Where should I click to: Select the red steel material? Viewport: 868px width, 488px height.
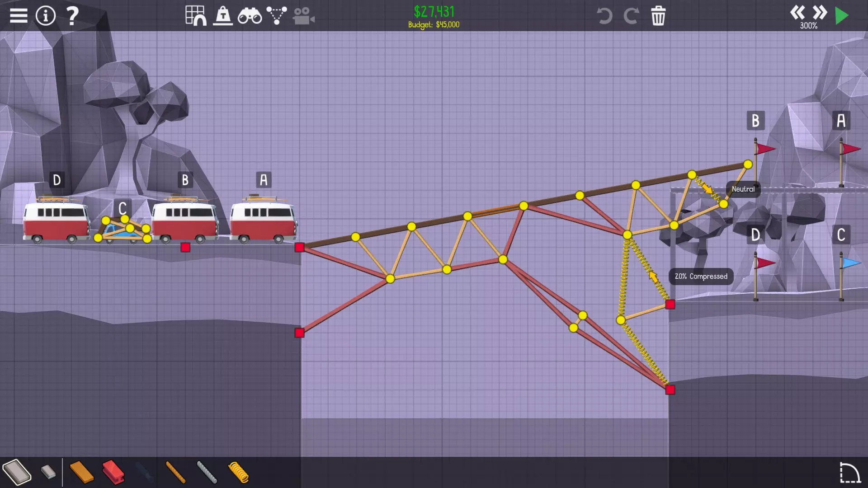point(113,472)
